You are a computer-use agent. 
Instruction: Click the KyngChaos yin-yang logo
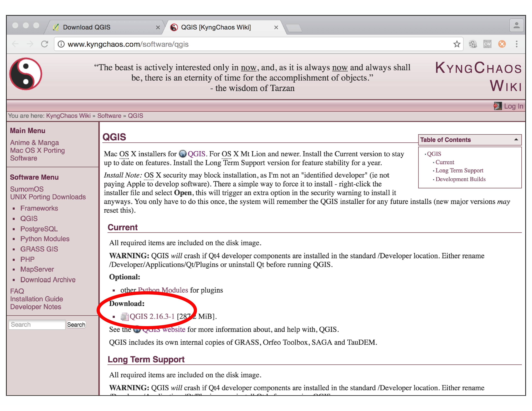click(x=26, y=74)
